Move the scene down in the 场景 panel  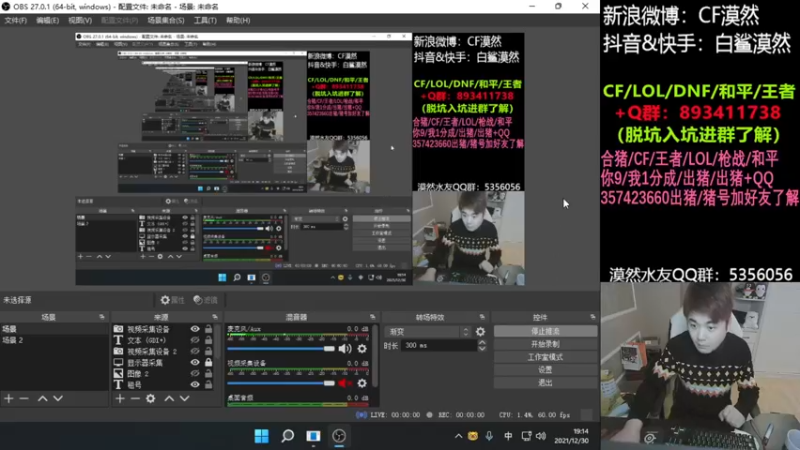pos(58,398)
